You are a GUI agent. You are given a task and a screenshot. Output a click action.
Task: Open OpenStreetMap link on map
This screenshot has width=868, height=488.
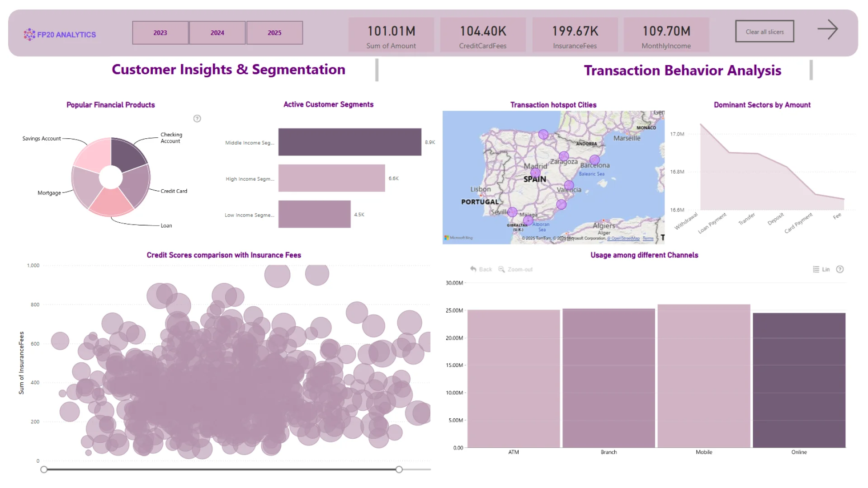pyautogui.click(x=623, y=239)
